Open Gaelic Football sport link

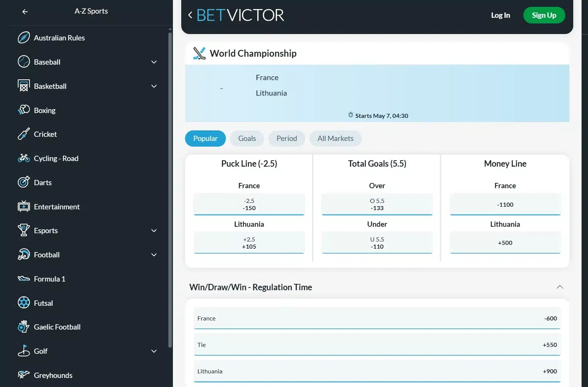pyautogui.click(x=57, y=327)
